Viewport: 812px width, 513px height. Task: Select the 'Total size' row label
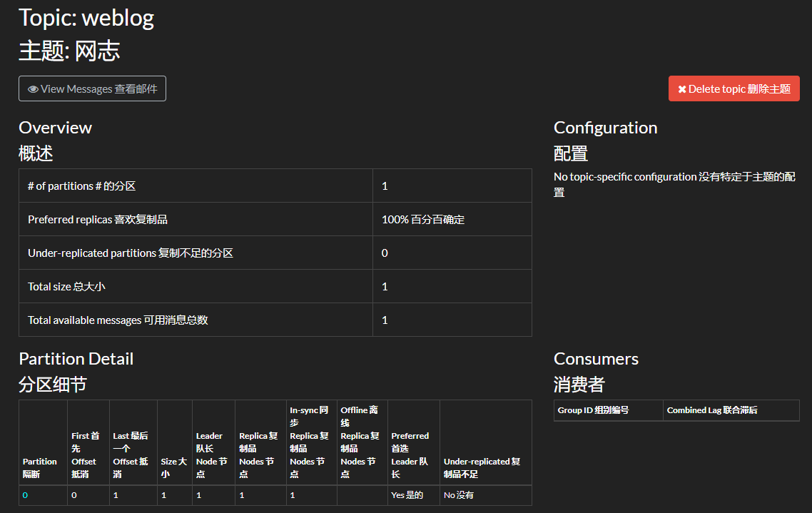pyautogui.click(x=66, y=287)
